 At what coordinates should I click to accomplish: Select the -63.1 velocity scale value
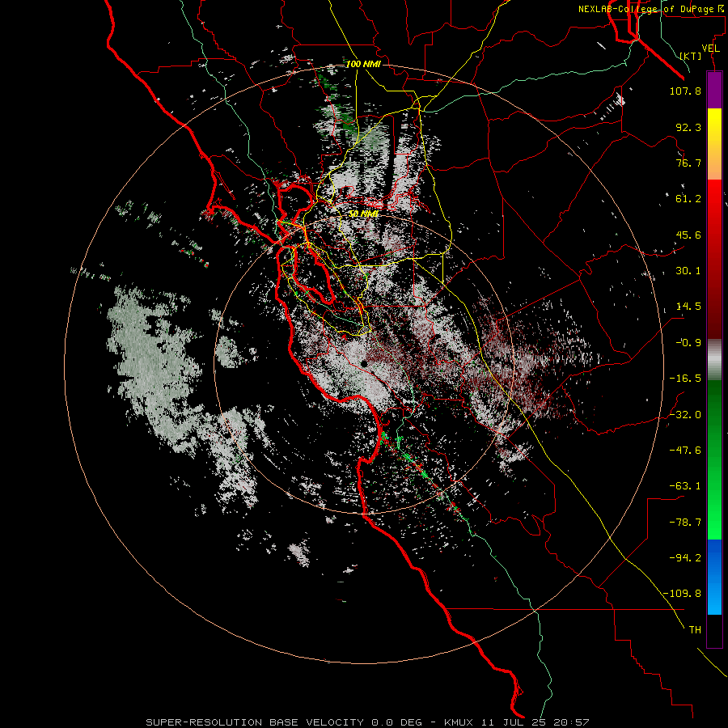pos(685,486)
